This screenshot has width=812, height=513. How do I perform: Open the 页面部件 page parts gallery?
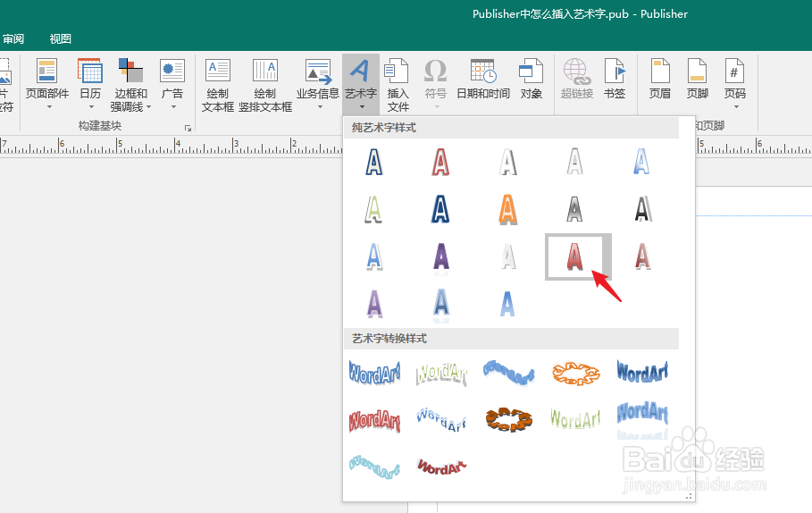(46, 83)
